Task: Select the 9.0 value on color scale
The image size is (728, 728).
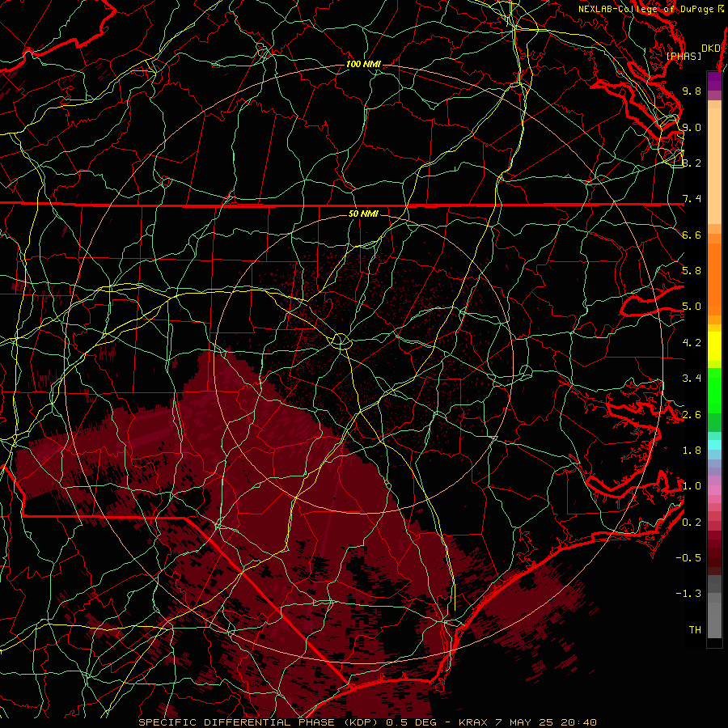Action: pyautogui.click(x=692, y=127)
